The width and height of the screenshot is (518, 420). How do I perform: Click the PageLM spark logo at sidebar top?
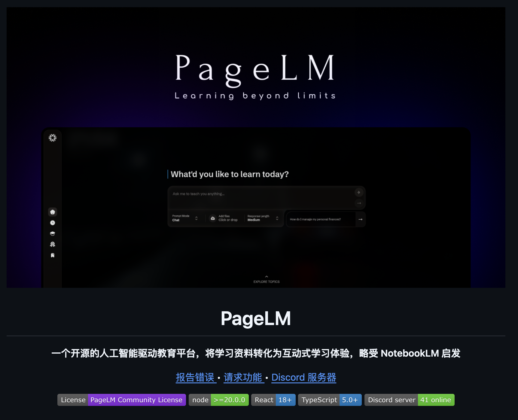pos(53,137)
